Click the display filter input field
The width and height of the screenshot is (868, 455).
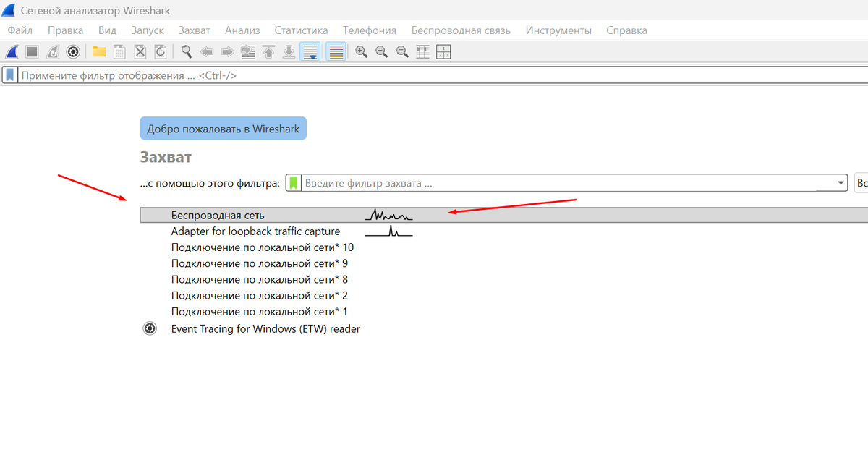click(x=443, y=75)
